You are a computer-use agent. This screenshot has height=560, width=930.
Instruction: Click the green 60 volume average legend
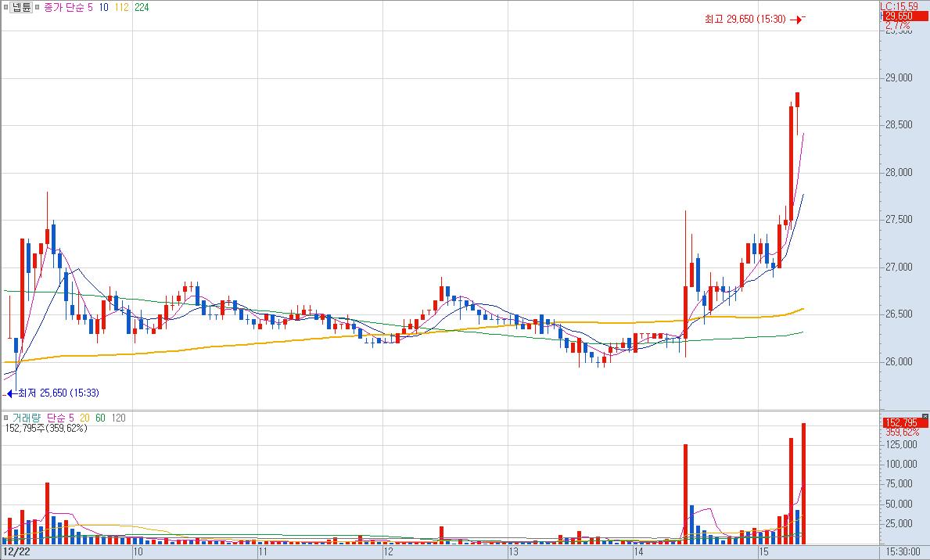click(x=101, y=418)
